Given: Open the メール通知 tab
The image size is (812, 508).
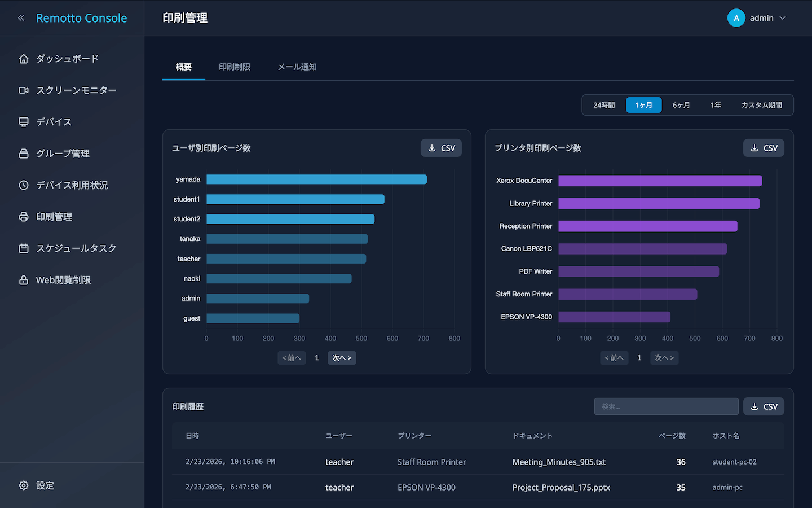Looking at the screenshot, I should 297,67.
